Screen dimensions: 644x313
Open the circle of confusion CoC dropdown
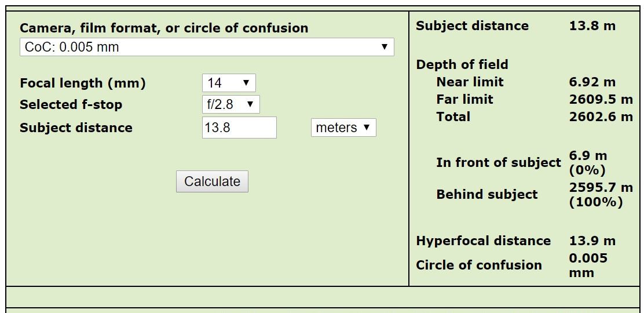tap(207, 47)
